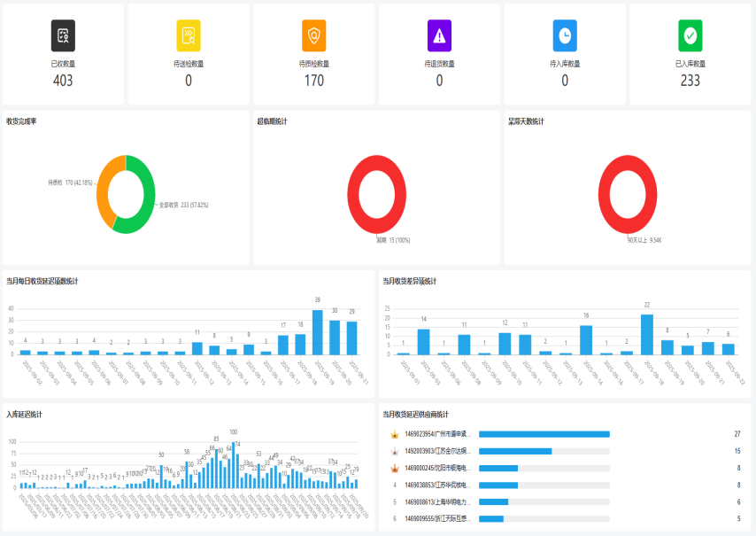756x536 pixels.
Task: Click the 403 value under 已收数量
Action: [63, 82]
